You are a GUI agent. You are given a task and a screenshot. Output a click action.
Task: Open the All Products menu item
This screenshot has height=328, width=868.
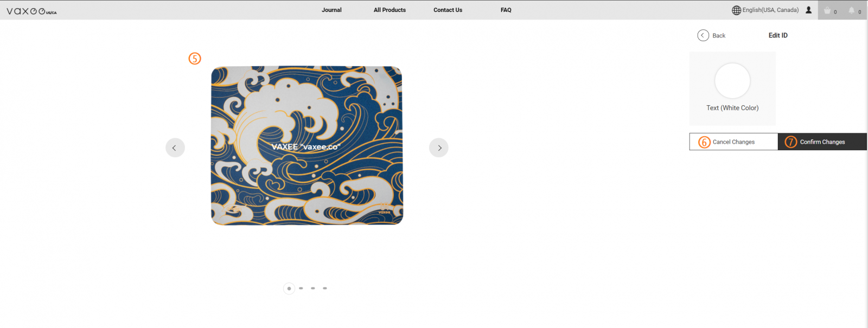pyautogui.click(x=390, y=10)
